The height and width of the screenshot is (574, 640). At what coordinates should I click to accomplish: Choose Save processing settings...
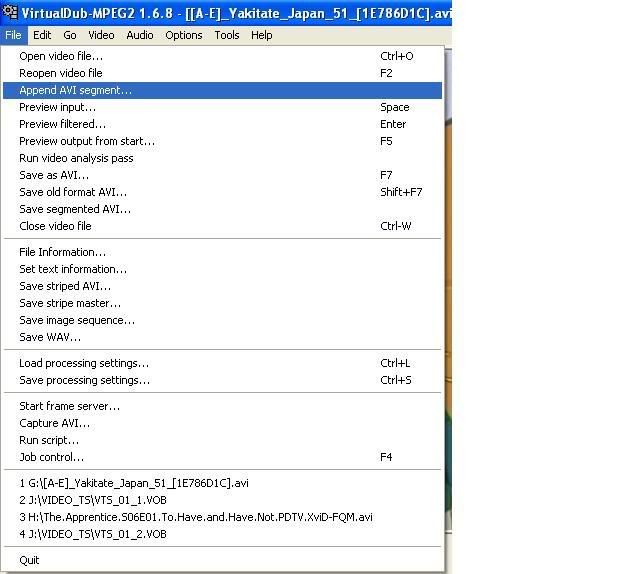click(x=222, y=380)
